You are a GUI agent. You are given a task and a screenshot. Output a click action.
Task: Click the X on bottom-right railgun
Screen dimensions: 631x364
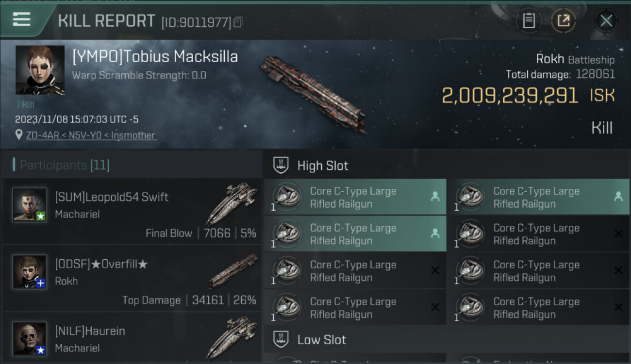point(618,307)
